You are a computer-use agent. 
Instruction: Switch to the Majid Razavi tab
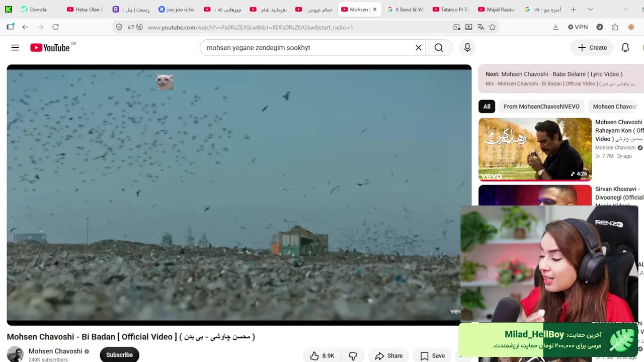point(496,10)
